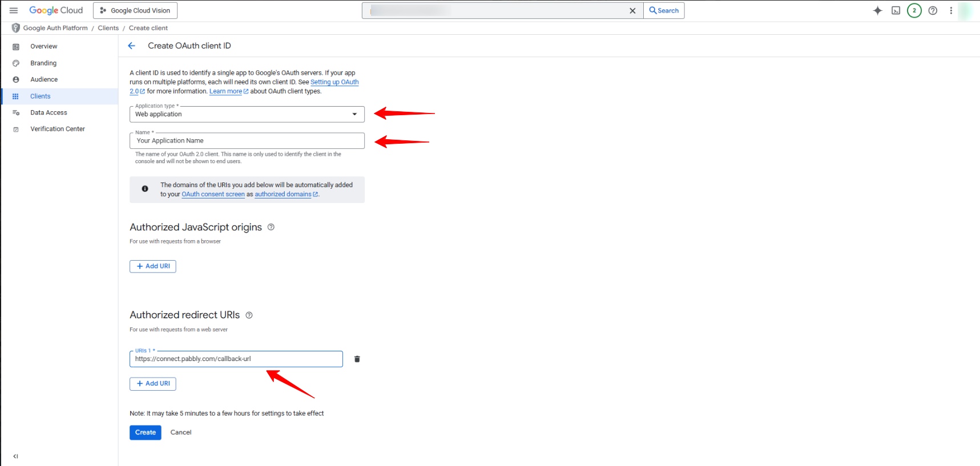980x466 pixels.
Task: Clear search box with X icon
Action: pos(632,11)
